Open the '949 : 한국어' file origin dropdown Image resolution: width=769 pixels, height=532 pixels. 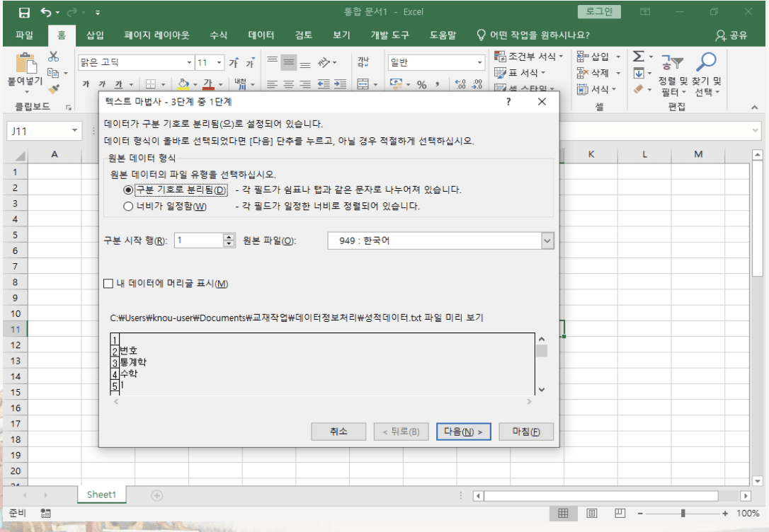coord(547,241)
